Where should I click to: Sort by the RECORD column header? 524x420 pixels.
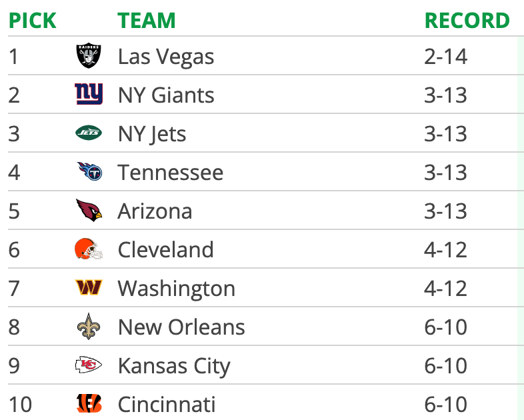[467, 21]
